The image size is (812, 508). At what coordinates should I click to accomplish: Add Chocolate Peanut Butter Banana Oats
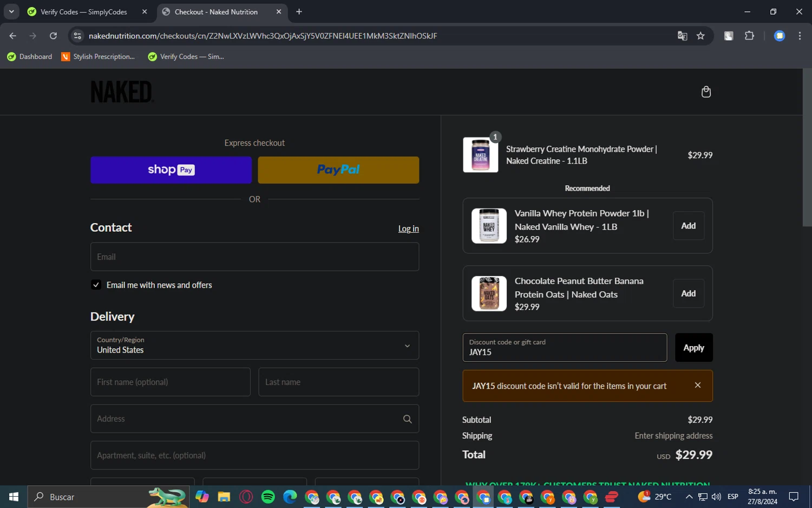tap(689, 294)
